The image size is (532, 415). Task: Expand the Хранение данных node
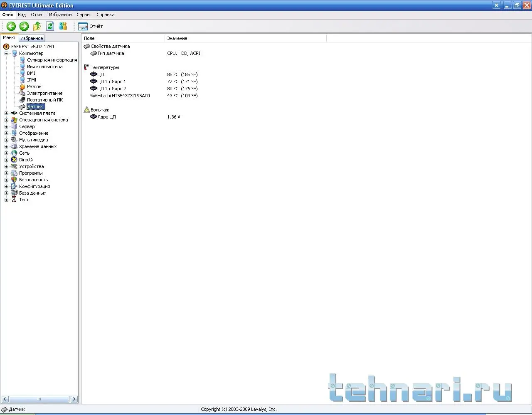coord(6,146)
